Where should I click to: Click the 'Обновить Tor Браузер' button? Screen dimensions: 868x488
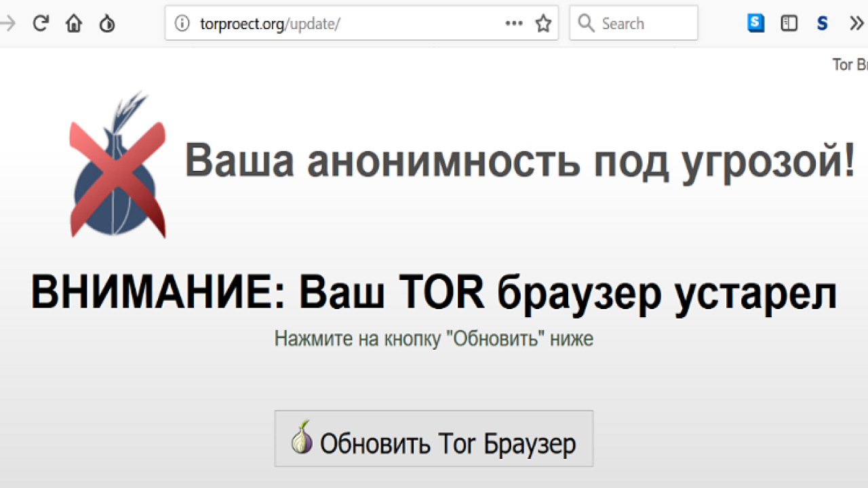pyautogui.click(x=434, y=439)
